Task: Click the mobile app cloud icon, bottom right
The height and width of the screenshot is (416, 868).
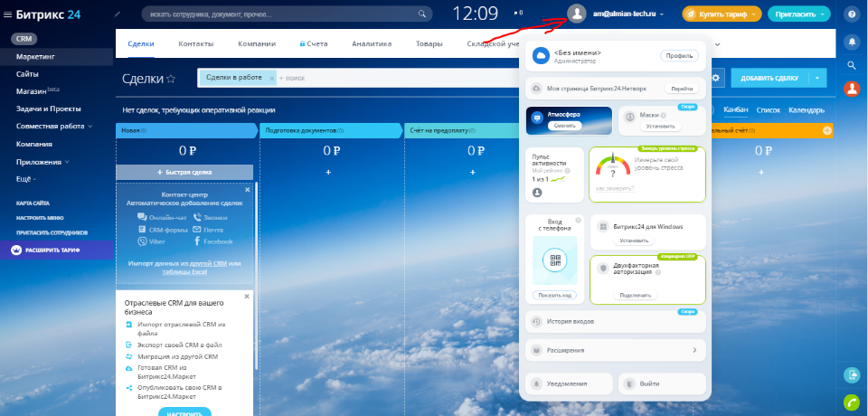Action: tap(852, 375)
